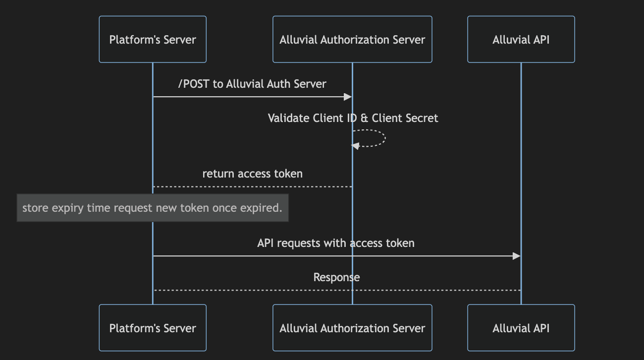Click the arrowhead pointing at Alluvial API lifeline

point(516,256)
